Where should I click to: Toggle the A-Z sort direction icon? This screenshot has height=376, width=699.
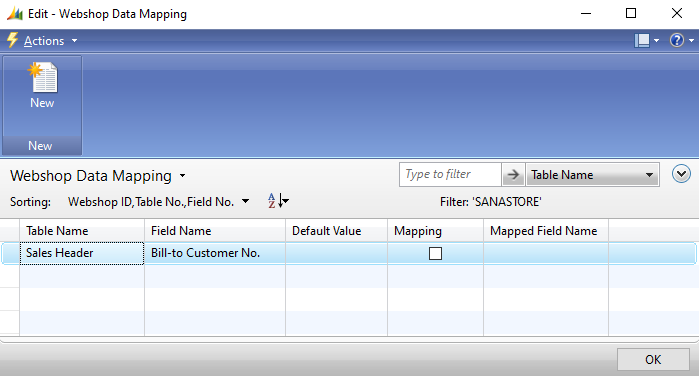click(278, 201)
